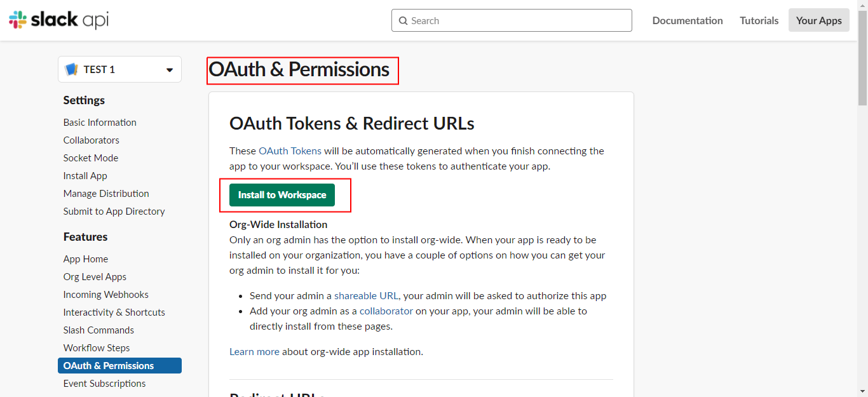The image size is (868, 397).
Task: Open the TEST 1 app selector dropdown
Action: coord(119,69)
